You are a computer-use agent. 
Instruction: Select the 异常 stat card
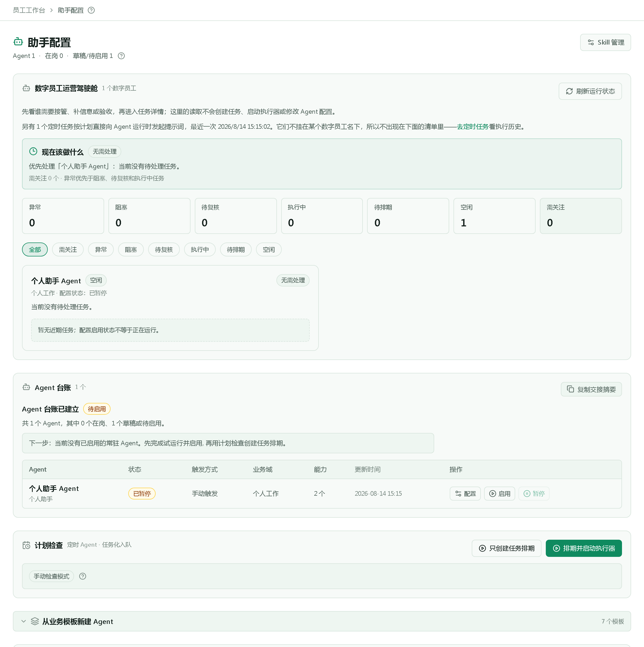tap(63, 216)
